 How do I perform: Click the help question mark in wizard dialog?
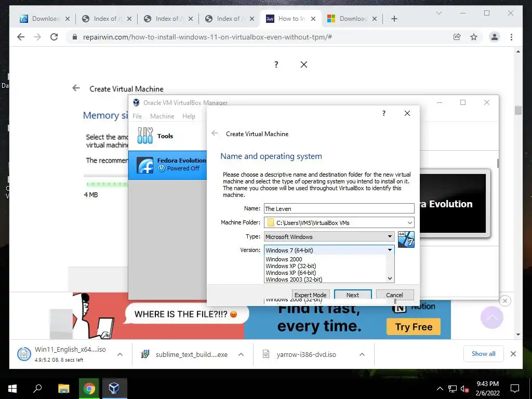tap(384, 113)
